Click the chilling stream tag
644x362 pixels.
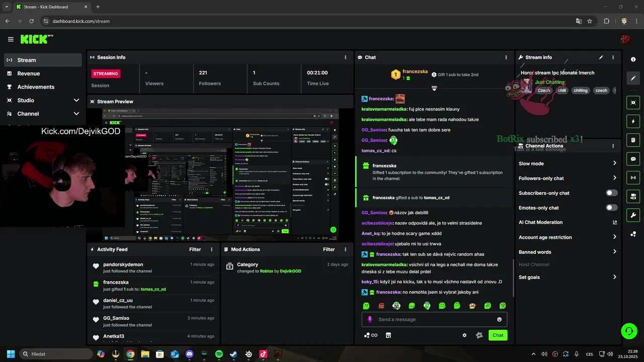click(581, 90)
